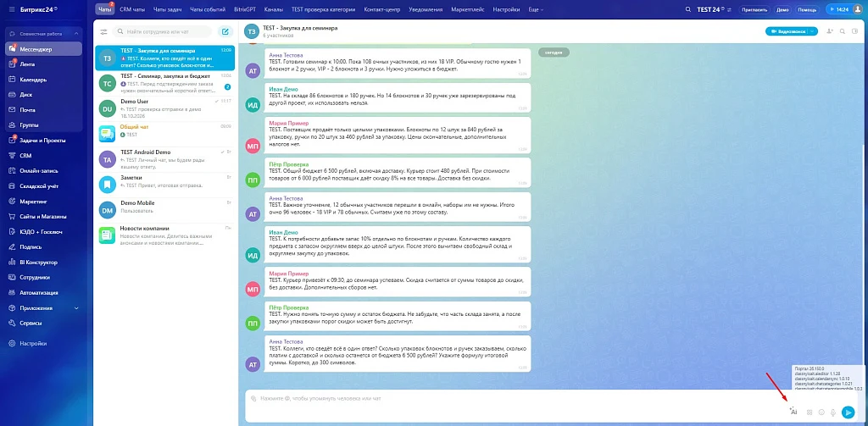Open the Demo User chat
This screenshot has height=426, width=868.
tap(165, 108)
